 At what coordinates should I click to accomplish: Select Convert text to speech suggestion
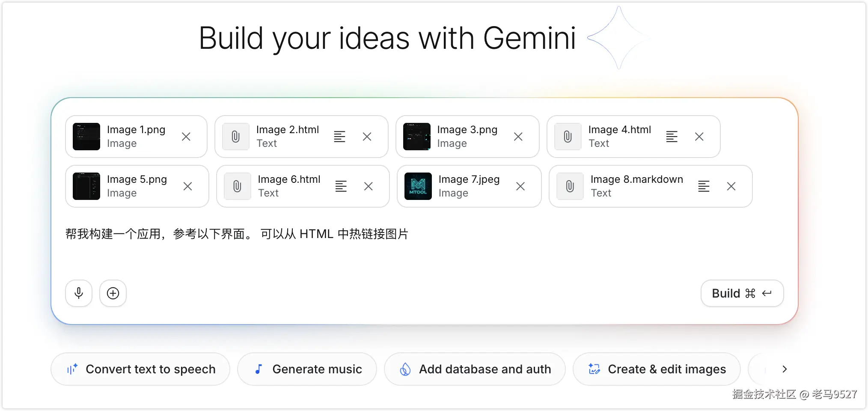pos(140,369)
